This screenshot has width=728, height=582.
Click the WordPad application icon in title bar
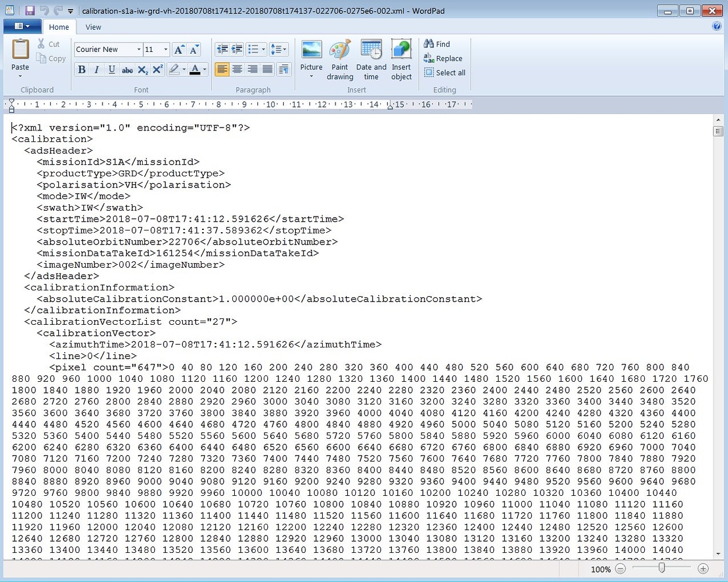pyautogui.click(x=10, y=10)
